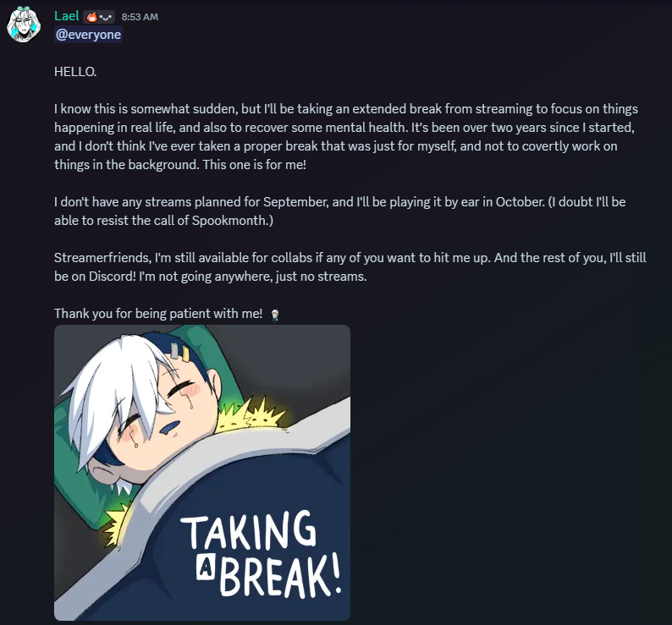Click the boxed 'A' letter in the image
Screen dimensions: 672x625
206,567
